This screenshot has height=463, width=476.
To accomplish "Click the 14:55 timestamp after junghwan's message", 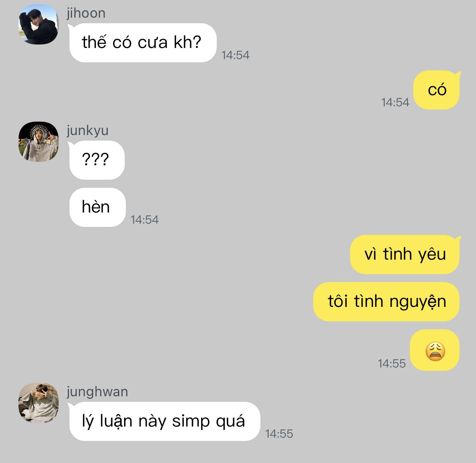I will pyautogui.click(x=279, y=434).
